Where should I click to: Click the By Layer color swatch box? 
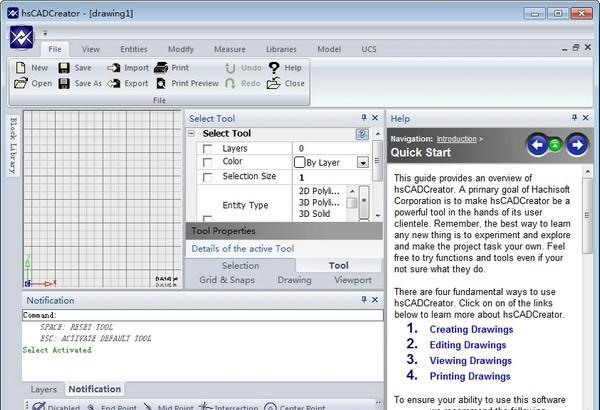pyautogui.click(x=299, y=162)
